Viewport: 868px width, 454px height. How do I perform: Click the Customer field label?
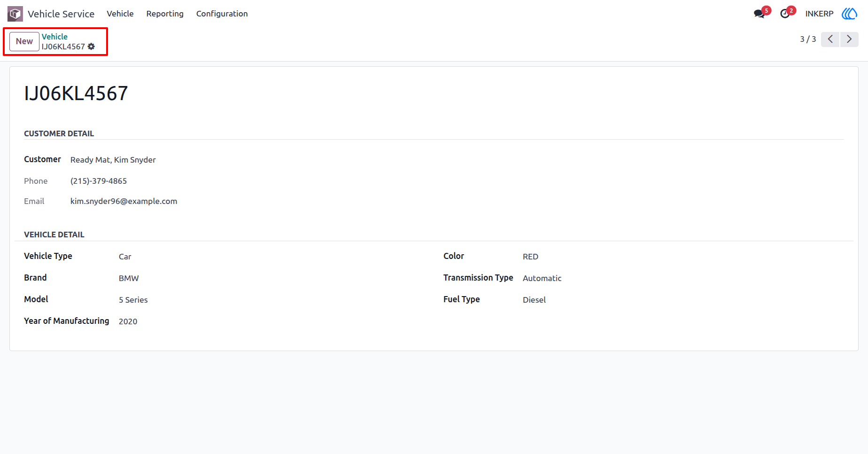tap(42, 159)
